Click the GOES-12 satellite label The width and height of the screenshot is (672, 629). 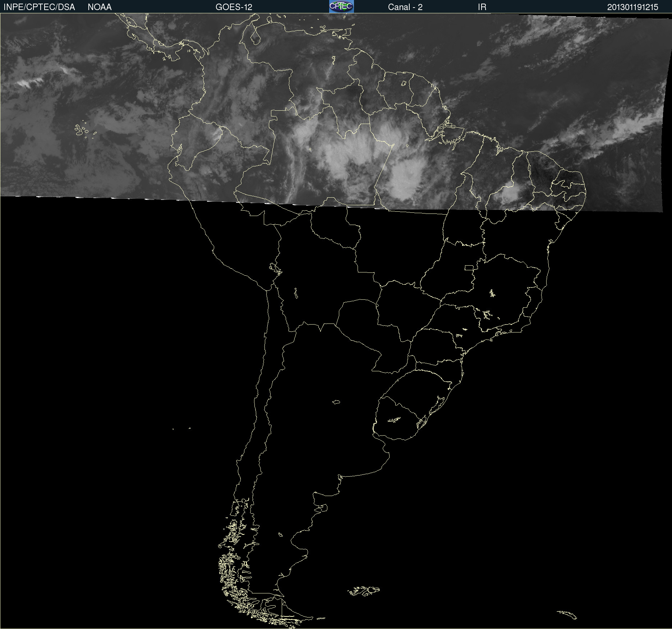pyautogui.click(x=234, y=7)
